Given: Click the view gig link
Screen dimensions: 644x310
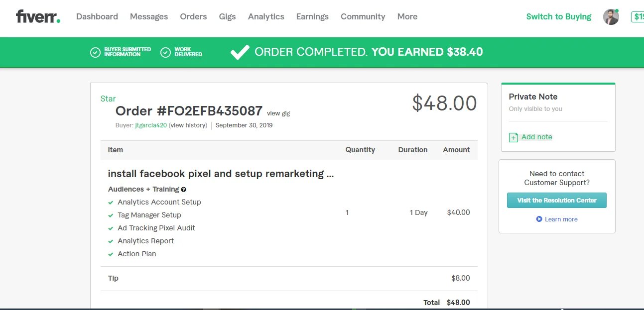Looking at the screenshot, I should coord(278,113).
